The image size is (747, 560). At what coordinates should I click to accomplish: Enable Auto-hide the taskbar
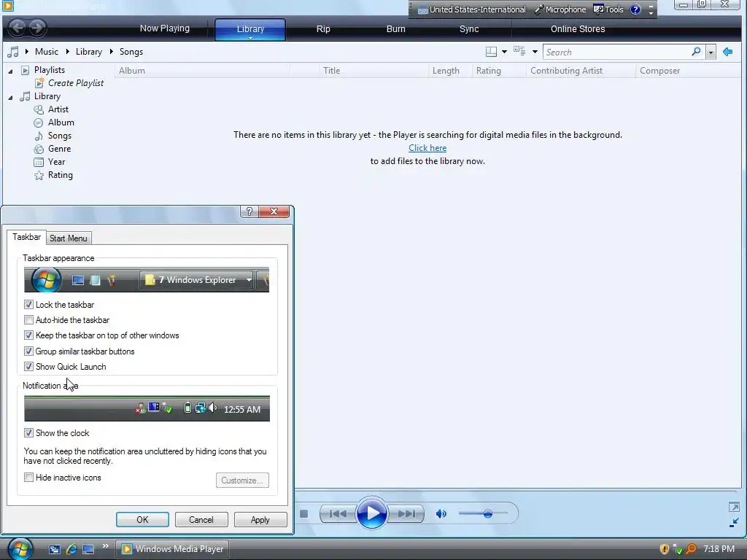[28, 320]
